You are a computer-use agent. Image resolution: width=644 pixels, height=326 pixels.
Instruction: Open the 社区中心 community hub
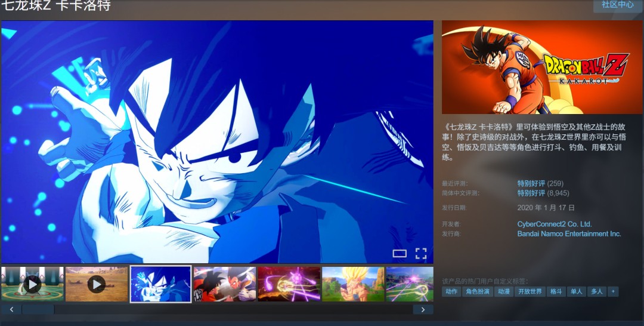[x=617, y=5]
